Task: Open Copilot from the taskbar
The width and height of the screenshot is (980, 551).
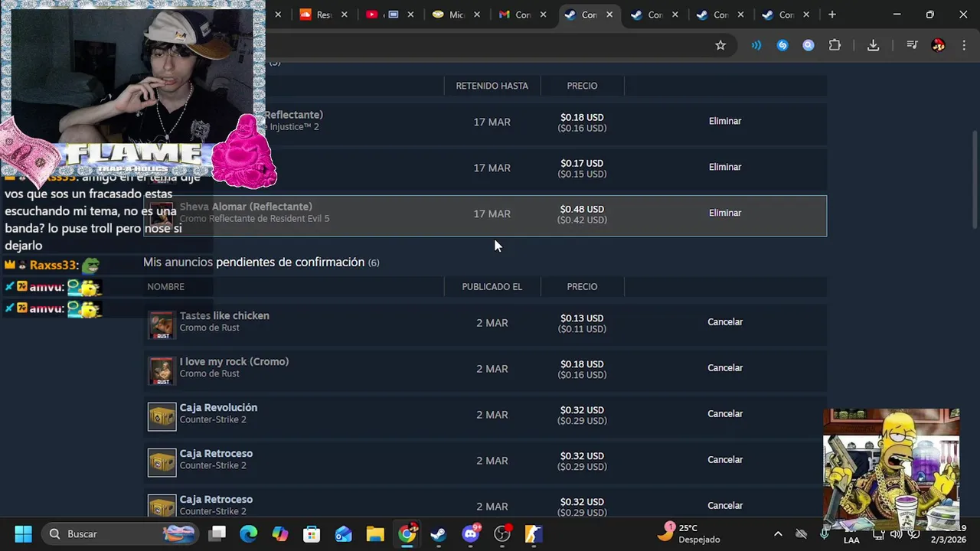Action: [280, 533]
